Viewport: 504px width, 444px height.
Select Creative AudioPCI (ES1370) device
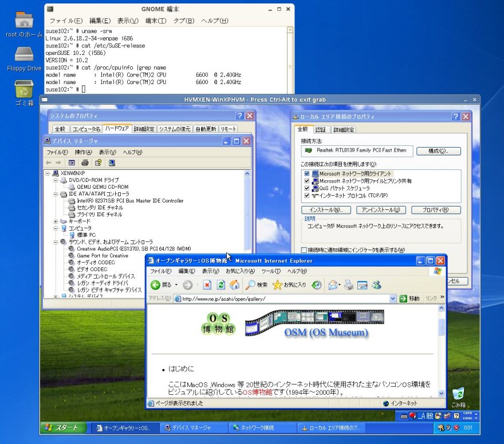point(133,249)
